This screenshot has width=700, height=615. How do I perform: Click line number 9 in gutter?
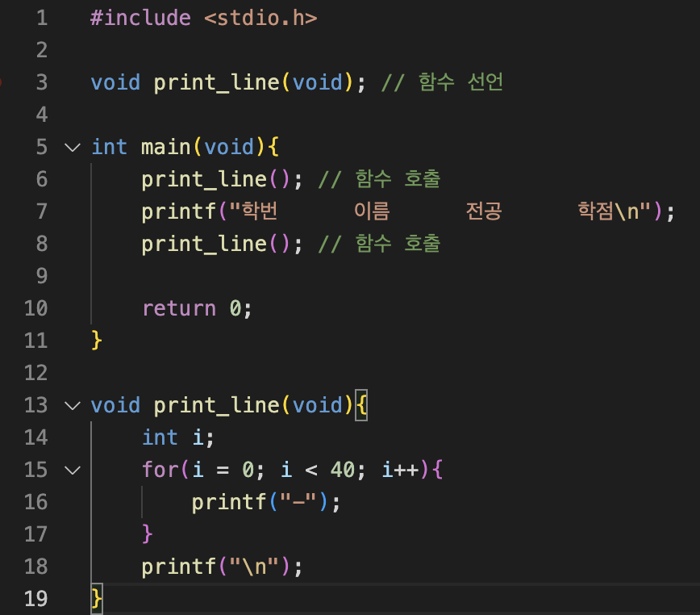click(x=42, y=276)
